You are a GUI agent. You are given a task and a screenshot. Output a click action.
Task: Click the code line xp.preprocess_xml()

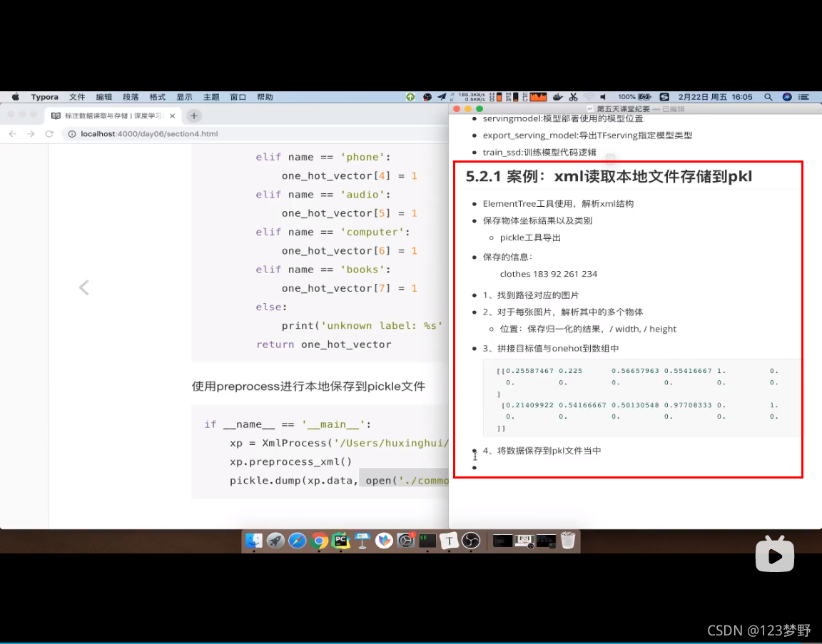tap(290, 461)
